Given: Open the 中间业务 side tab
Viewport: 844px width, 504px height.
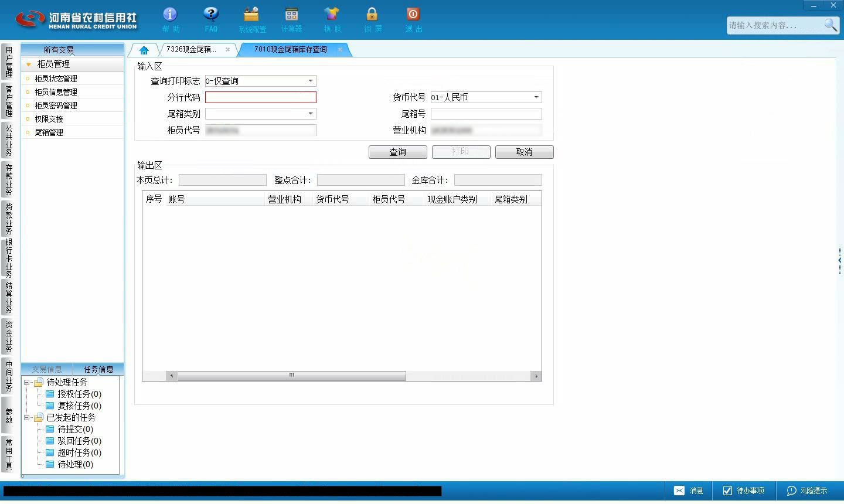Looking at the screenshot, I should click(8, 376).
